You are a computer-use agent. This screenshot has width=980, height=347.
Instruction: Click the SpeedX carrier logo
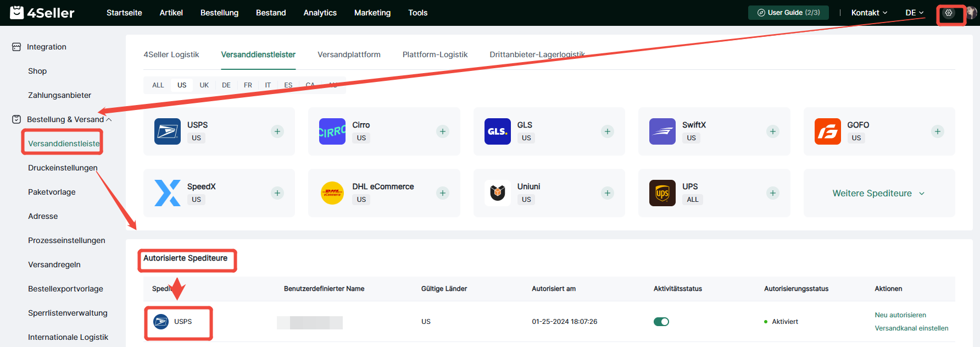tap(168, 193)
